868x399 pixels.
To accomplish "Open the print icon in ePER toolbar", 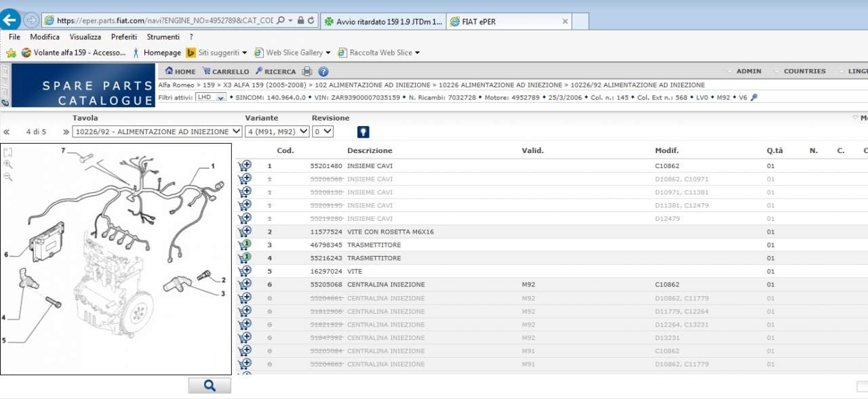I will tap(307, 71).
